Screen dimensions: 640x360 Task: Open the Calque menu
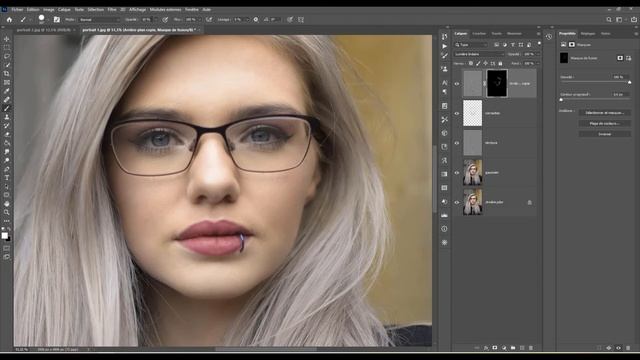pyautogui.click(x=64, y=9)
